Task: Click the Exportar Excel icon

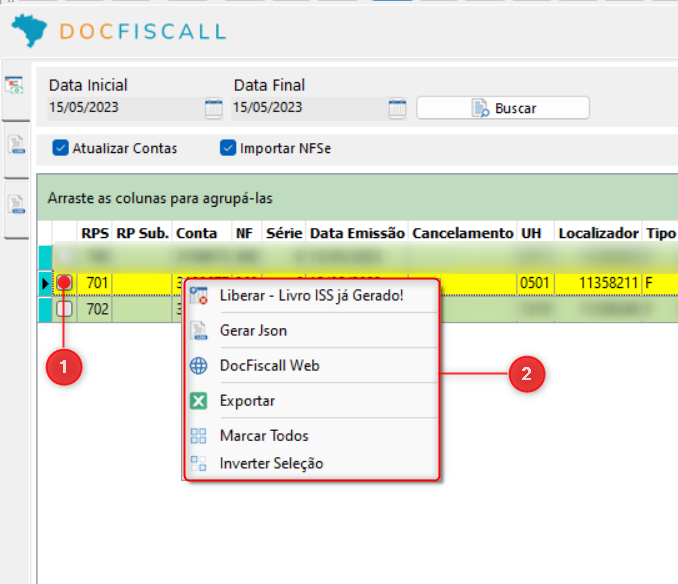Action: point(199,401)
